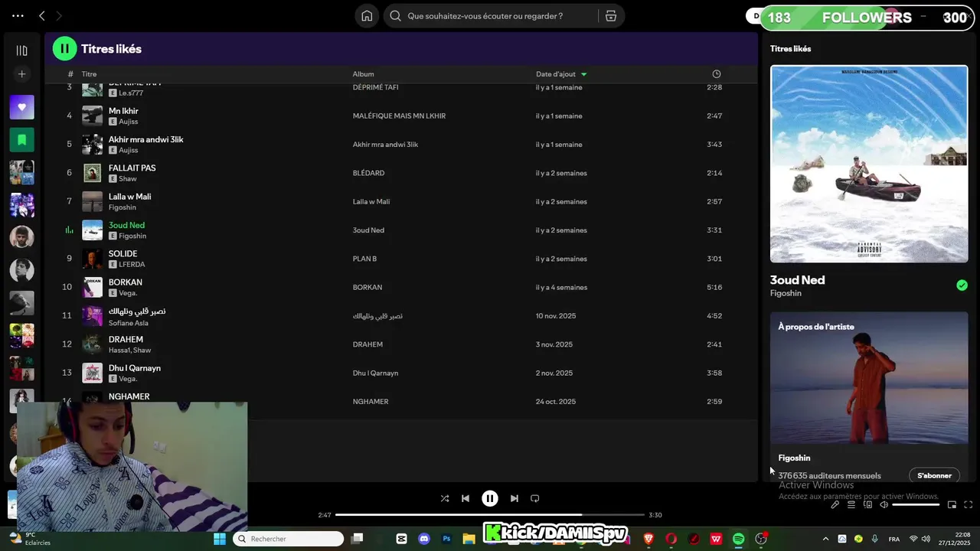Viewport: 980px width, 551px height.
Task: Open the Browse icon in the search bar
Action: 611,16
